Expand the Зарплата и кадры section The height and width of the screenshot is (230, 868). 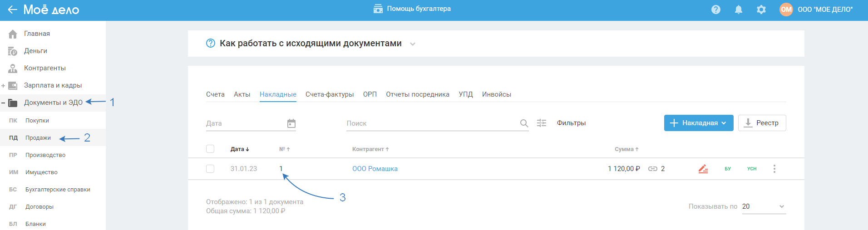pos(4,86)
